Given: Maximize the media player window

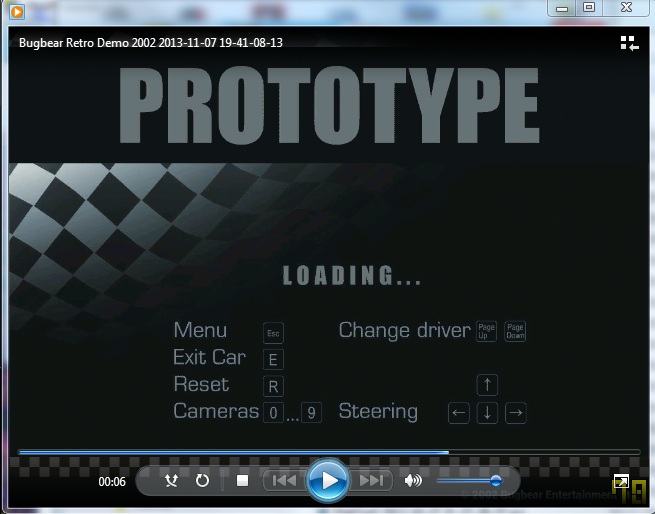Looking at the screenshot, I should tap(589, 8).
